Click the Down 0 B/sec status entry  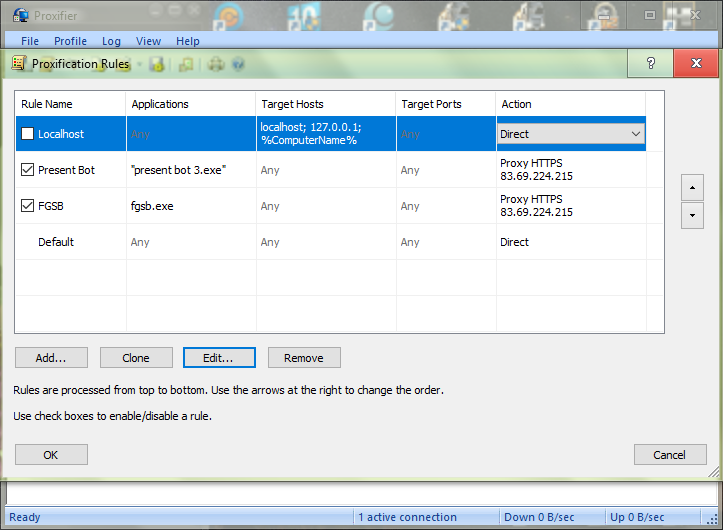539,517
